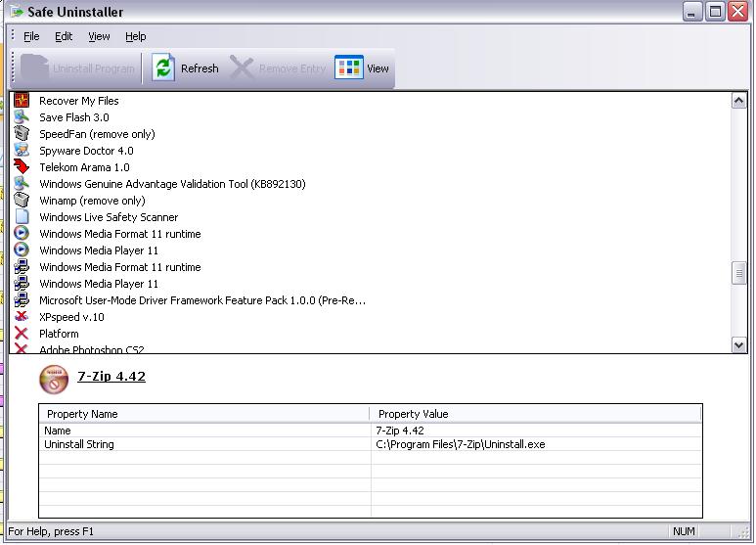Select the XPspeed v.10 entry

pyautogui.click(x=71, y=317)
